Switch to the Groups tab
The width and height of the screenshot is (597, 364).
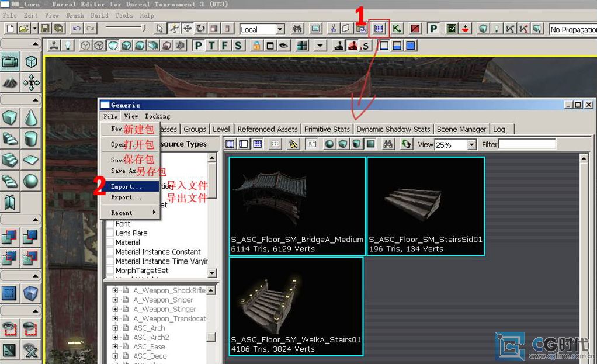coord(195,130)
